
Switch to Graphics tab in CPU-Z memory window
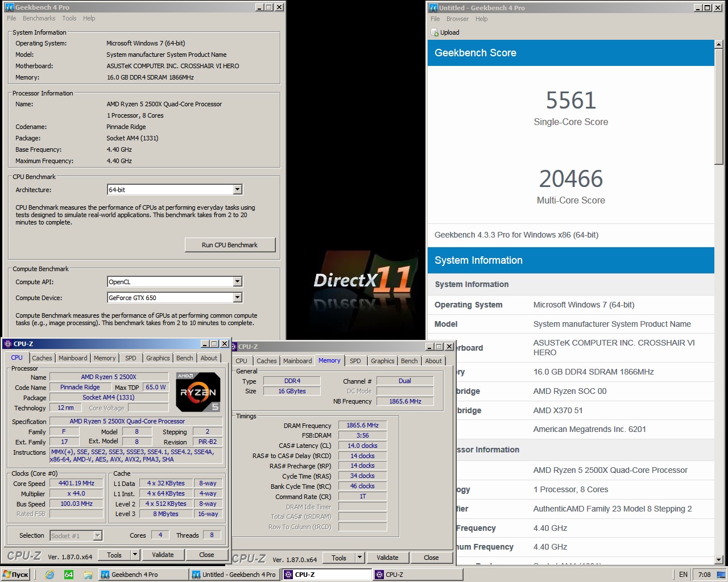pos(383,361)
